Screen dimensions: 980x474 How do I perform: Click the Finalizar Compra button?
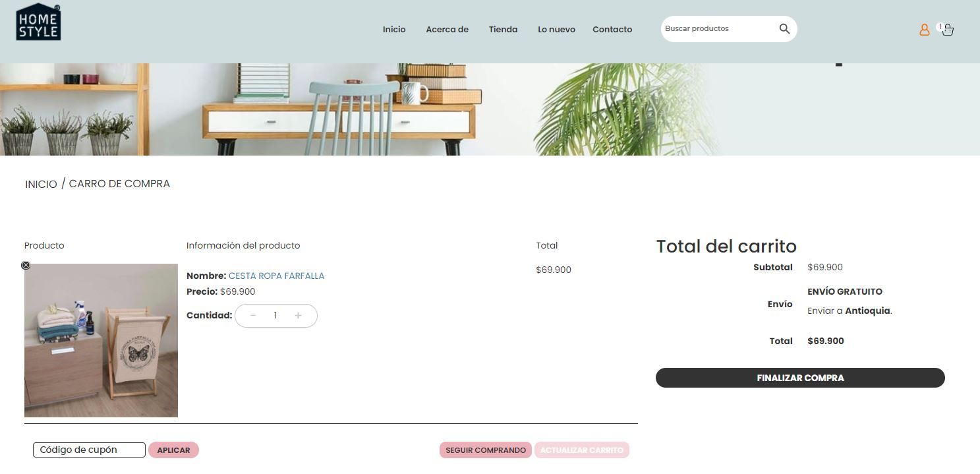800,378
